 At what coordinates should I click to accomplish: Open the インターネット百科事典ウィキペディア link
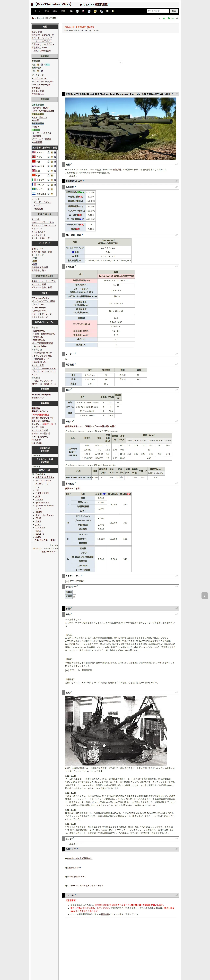coord(85,886)
